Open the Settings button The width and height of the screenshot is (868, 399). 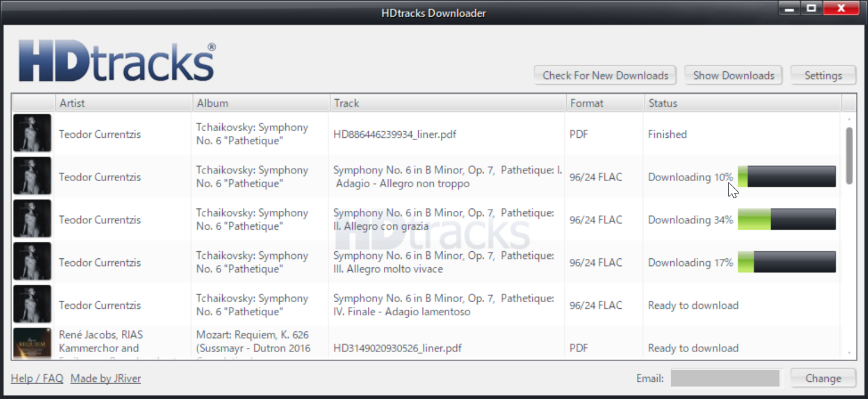pos(823,75)
